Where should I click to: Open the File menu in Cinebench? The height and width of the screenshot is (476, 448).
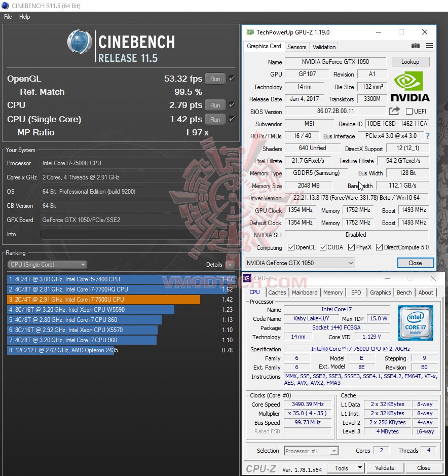coord(8,17)
